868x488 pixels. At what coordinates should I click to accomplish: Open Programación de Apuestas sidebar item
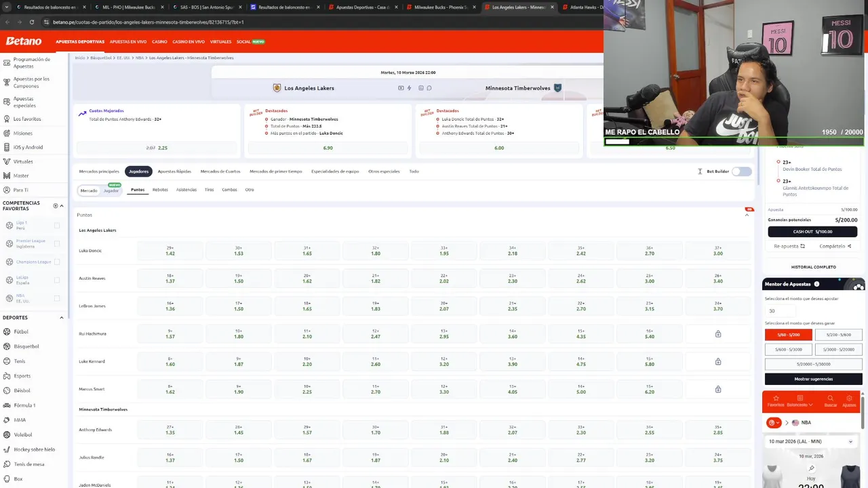31,62
